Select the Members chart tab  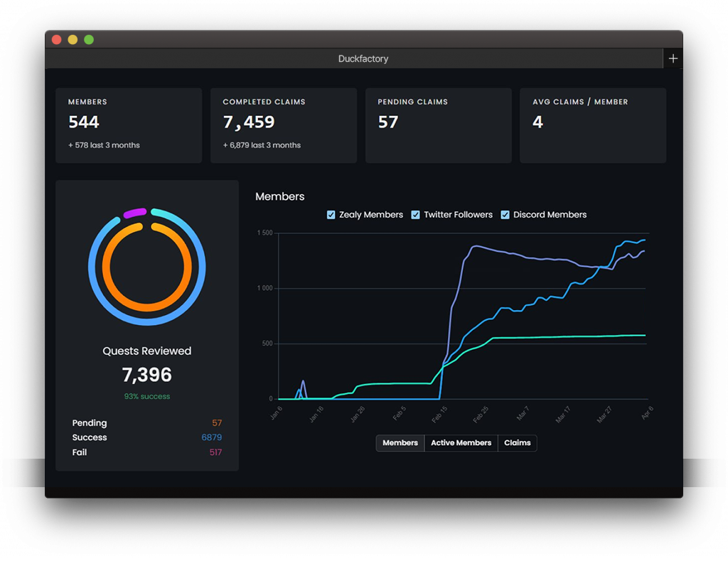click(x=400, y=443)
